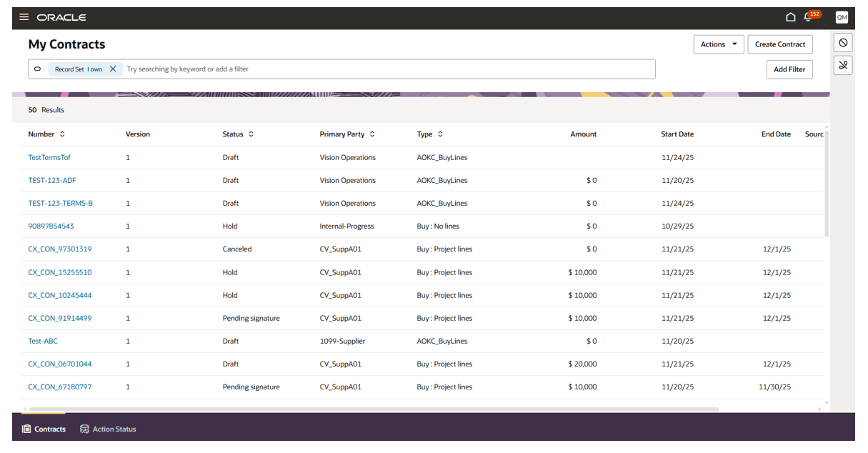The image size is (868, 453).
Task: Click the scroll-right arrow of horizontal scrollbar
Action: [x=819, y=409]
